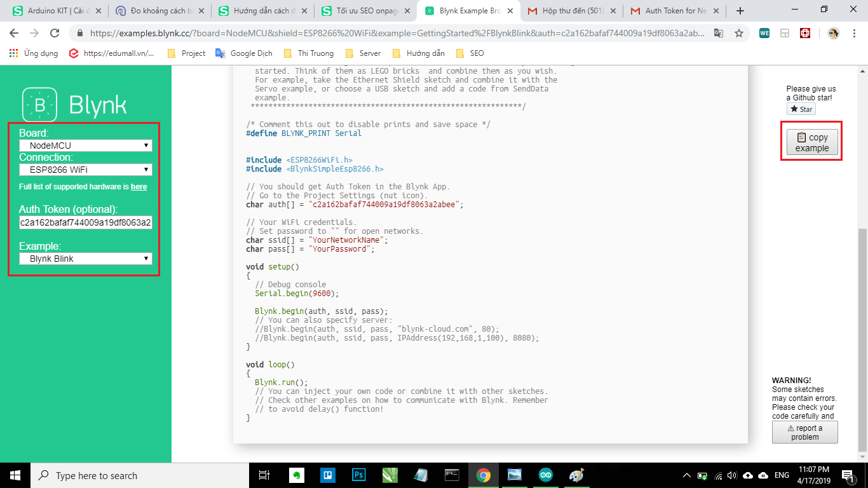Click the red square extension icon
The height and width of the screenshot is (488, 868).
point(805,33)
